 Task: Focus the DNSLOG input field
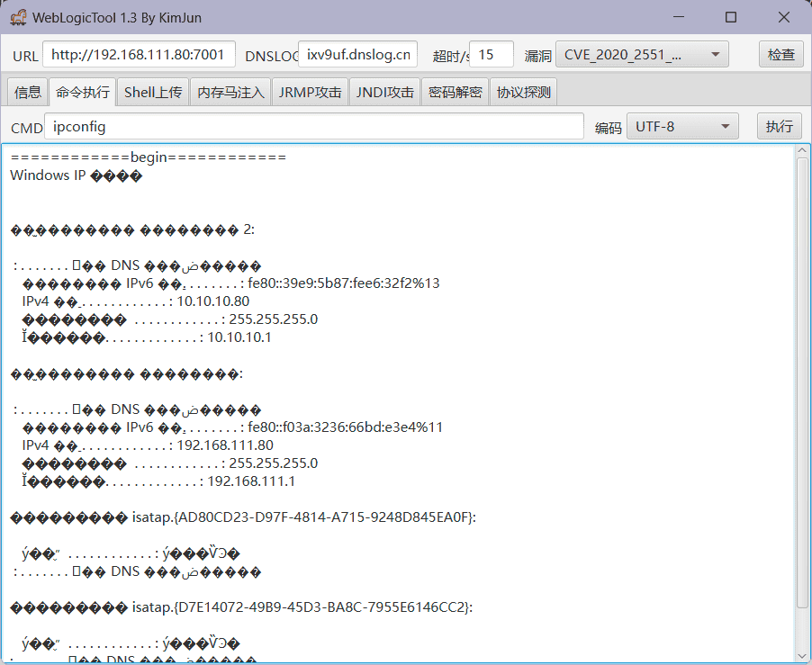357,55
